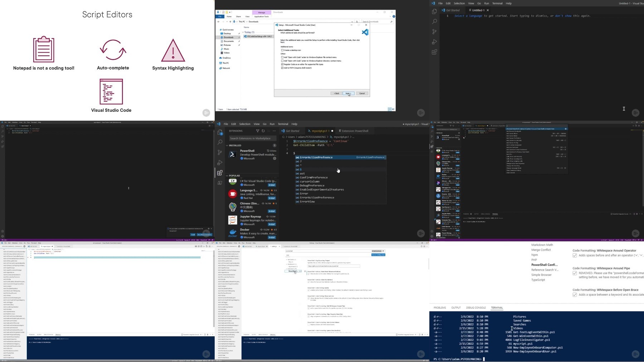Toggle the Whitespace Before Open Brace checkbox
The width and height of the screenshot is (644, 362).
[575, 295]
